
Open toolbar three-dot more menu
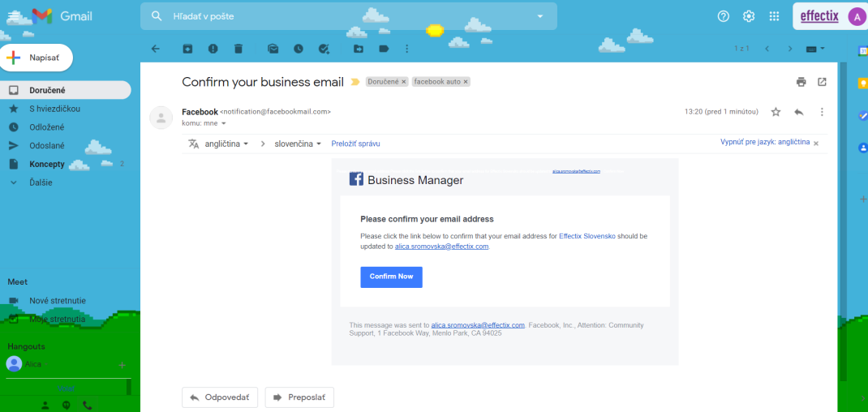(x=407, y=49)
